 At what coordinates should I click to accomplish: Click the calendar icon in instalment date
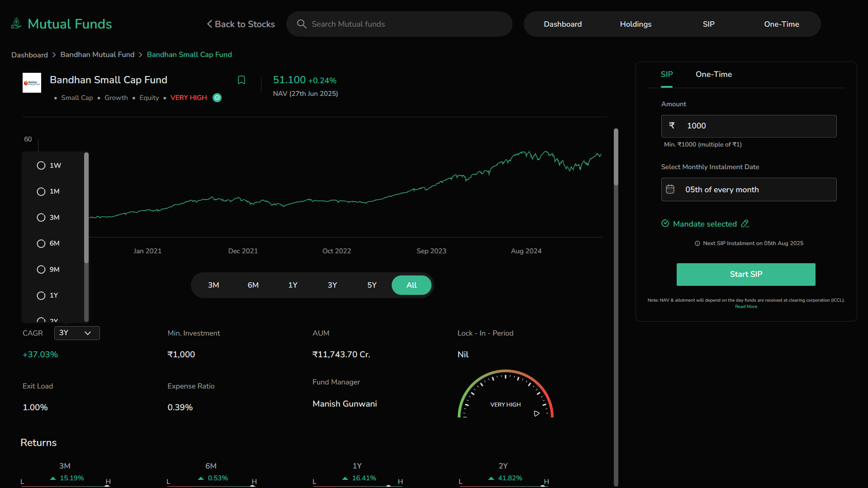point(670,190)
